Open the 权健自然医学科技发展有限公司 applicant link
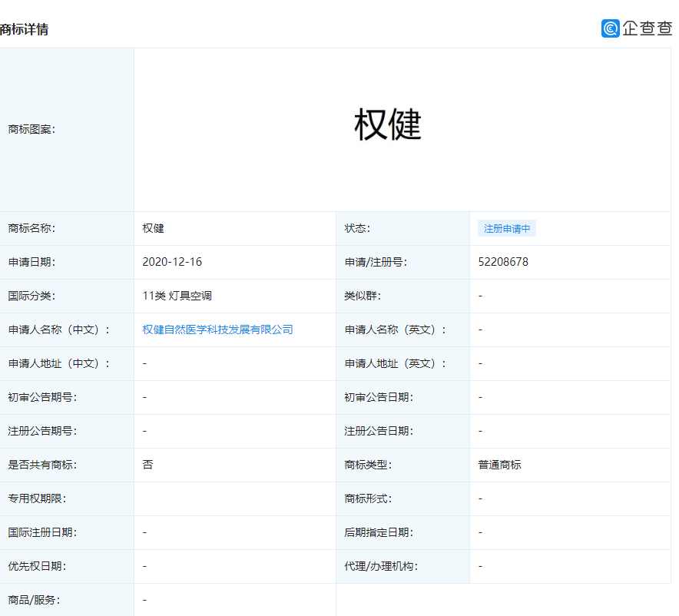This screenshot has height=616, width=679. tap(217, 330)
